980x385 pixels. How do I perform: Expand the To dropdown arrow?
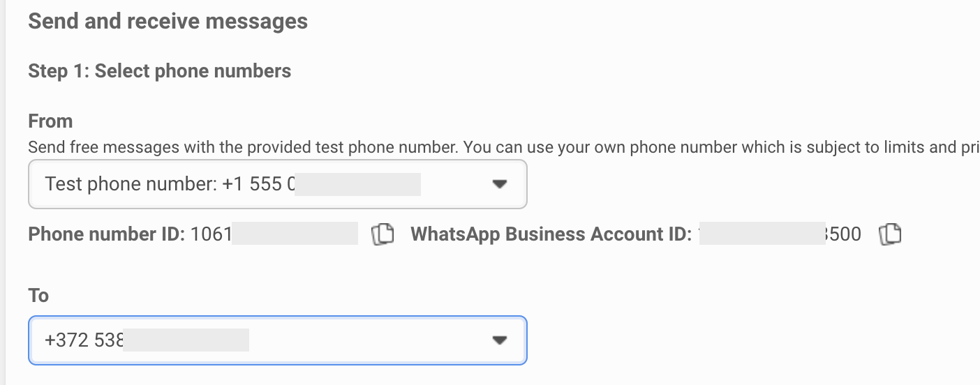pyautogui.click(x=498, y=340)
